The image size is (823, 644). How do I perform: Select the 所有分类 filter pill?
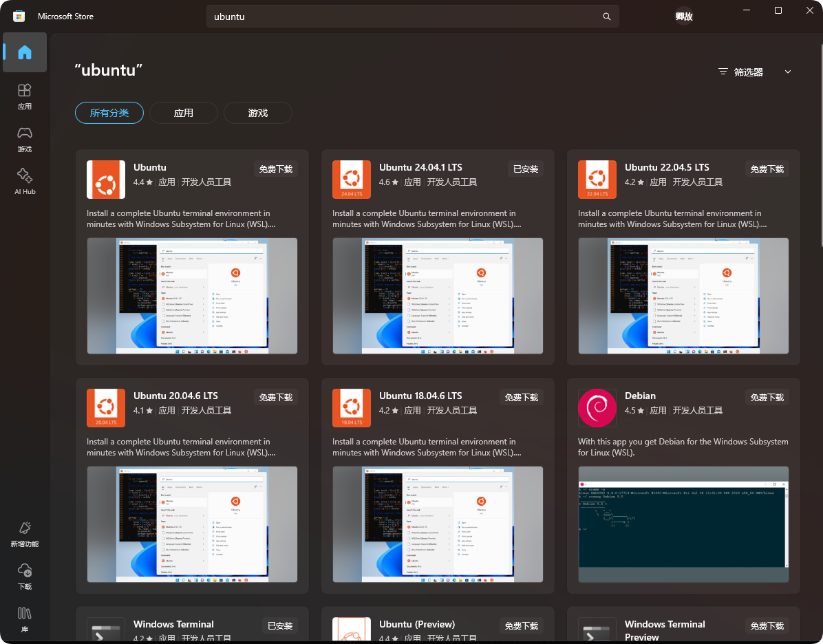pyautogui.click(x=109, y=112)
